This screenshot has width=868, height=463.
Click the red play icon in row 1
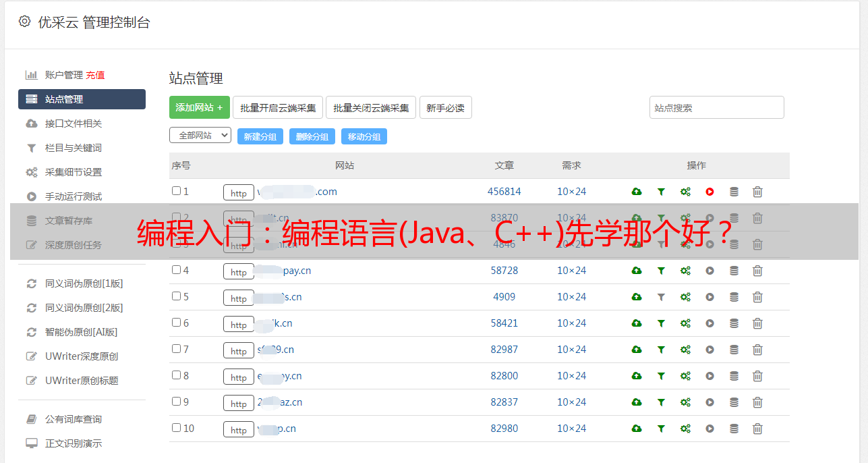(710, 192)
